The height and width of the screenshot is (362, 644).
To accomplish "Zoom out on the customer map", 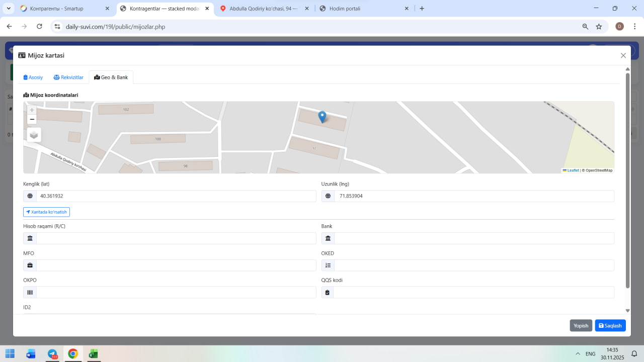I will (x=32, y=119).
